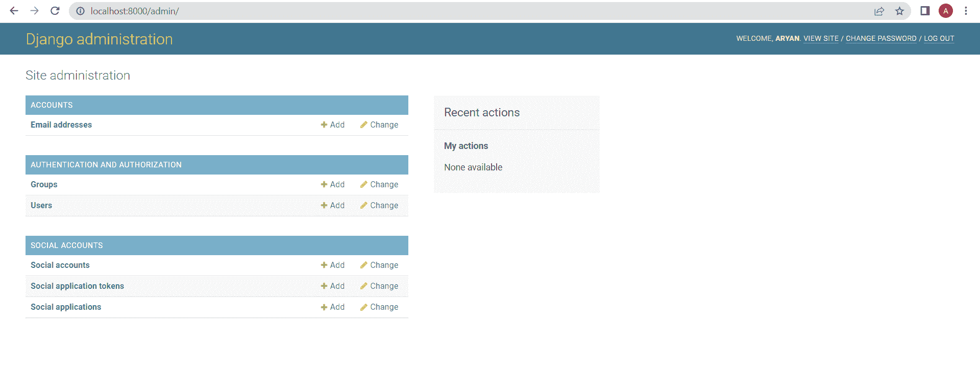Viewport: 980px width, 371px height.
Task: Click Change for Groups
Action: coord(379,184)
